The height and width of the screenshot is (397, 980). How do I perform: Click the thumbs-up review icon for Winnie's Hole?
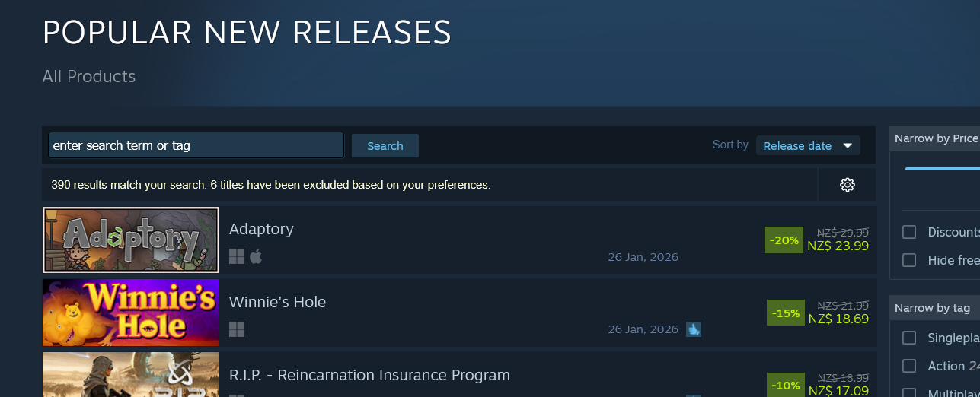[693, 329]
